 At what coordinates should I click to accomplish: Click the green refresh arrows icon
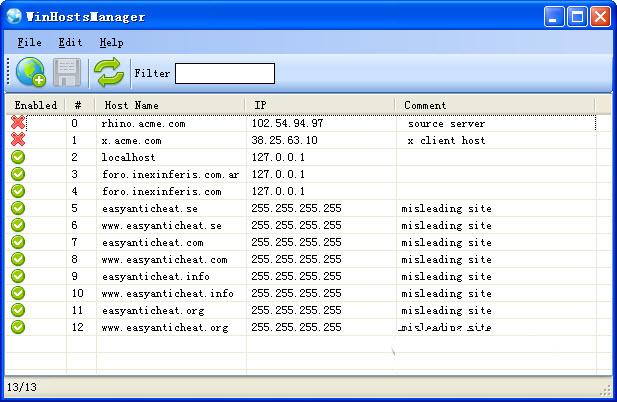[x=107, y=73]
